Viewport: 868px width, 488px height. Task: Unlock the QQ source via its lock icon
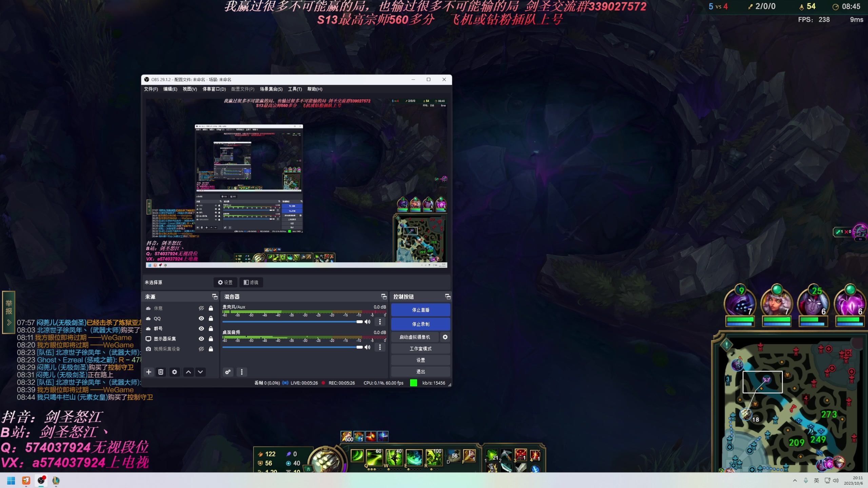click(x=211, y=318)
